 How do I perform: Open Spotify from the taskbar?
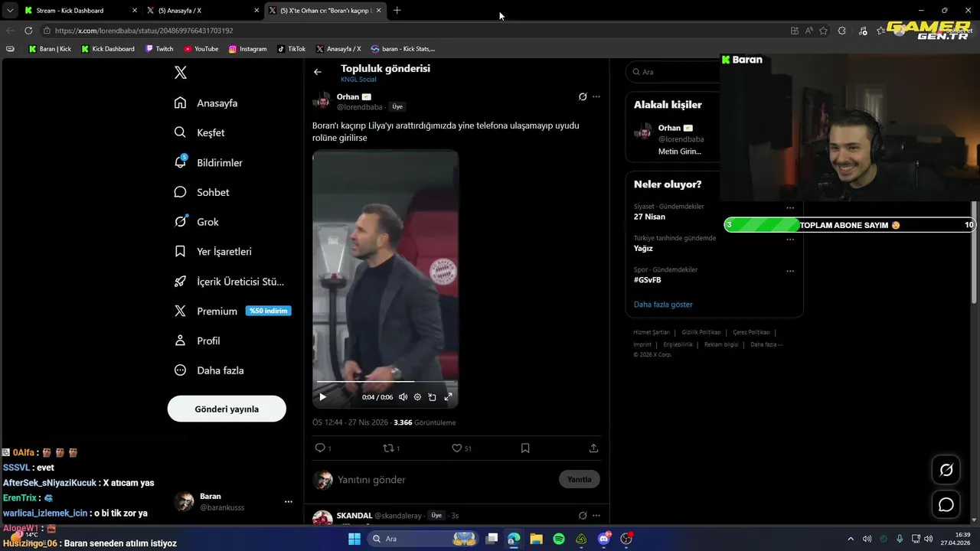pyautogui.click(x=559, y=539)
